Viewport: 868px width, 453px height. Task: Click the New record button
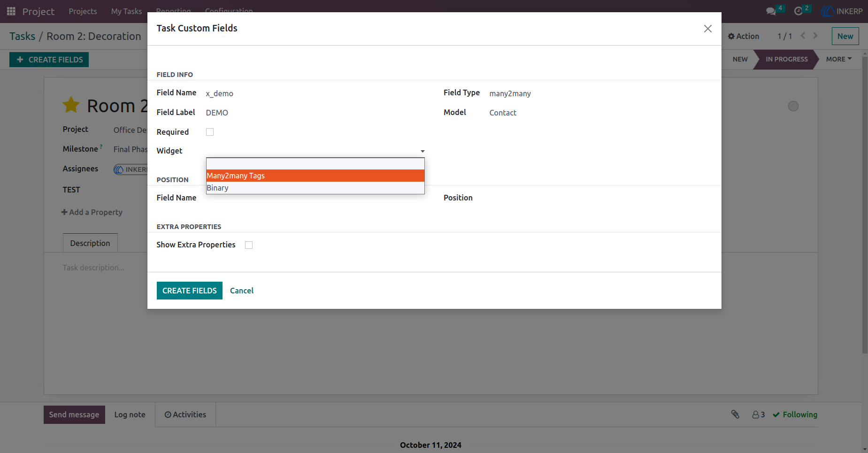845,36
